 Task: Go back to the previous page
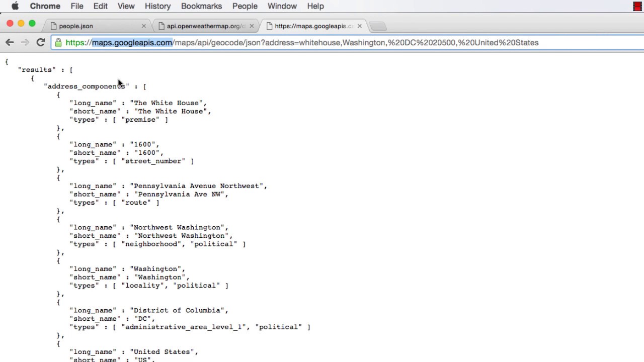coord(10,43)
